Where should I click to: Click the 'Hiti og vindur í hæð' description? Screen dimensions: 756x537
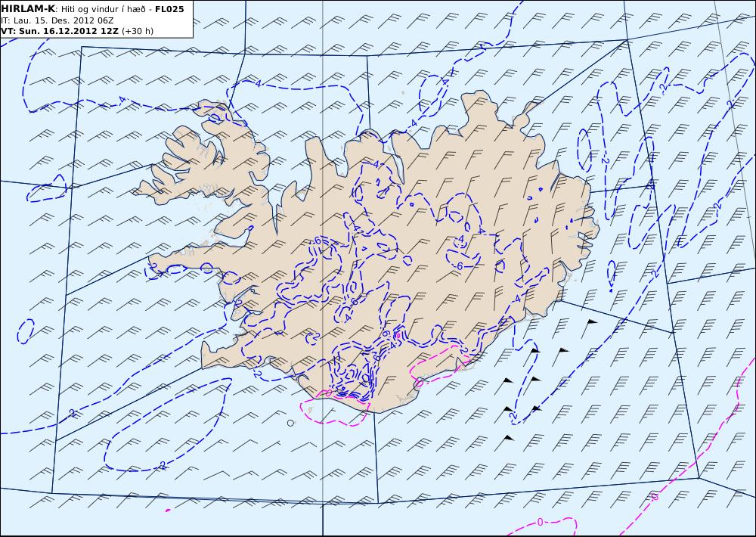click(x=103, y=9)
